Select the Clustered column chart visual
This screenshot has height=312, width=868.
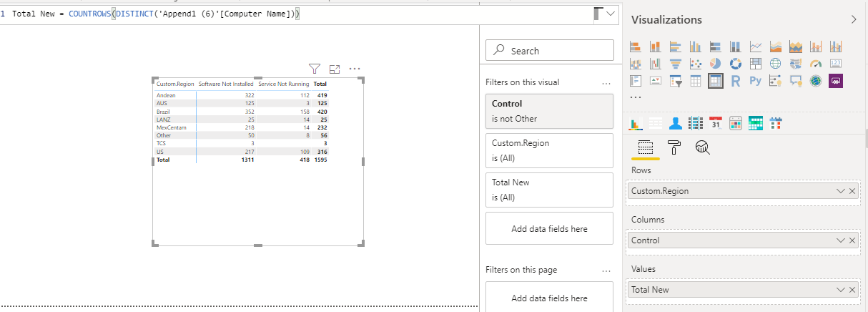695,47
